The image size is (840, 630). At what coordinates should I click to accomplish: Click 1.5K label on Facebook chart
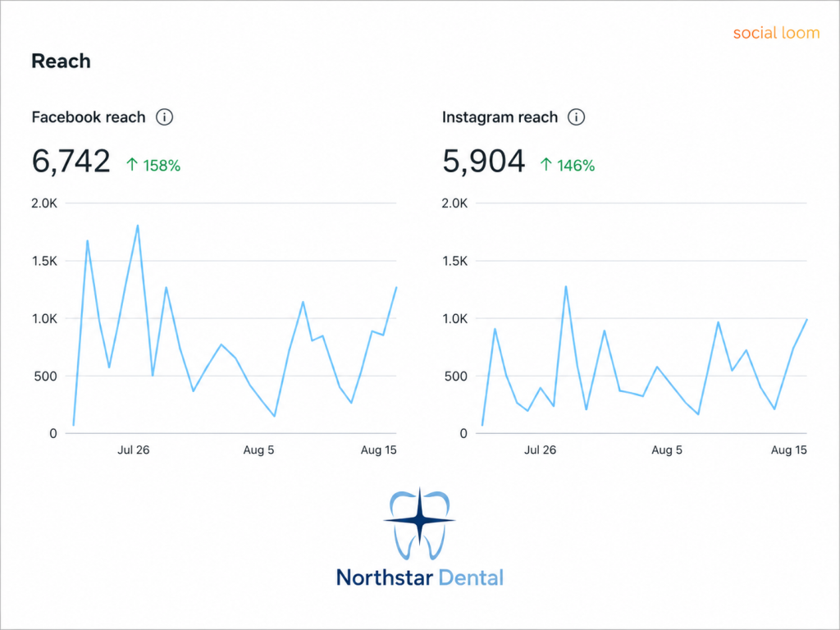click(x=44, y=262)
